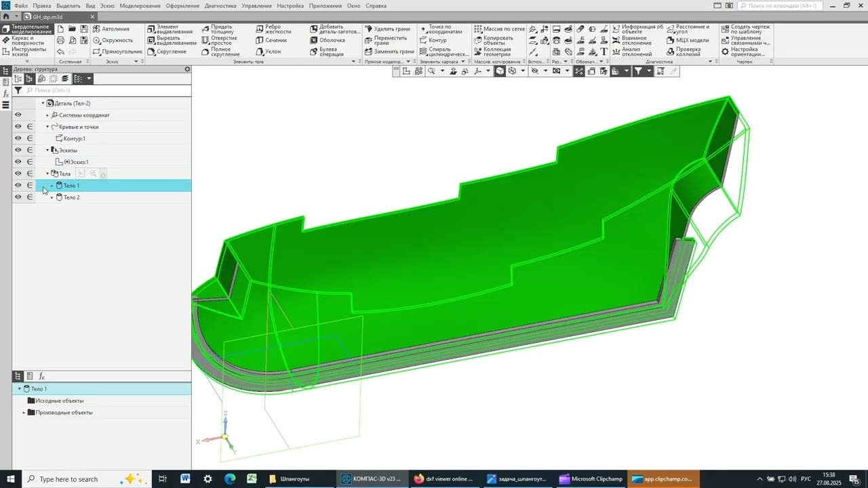Apply the Уклон draft tool
The width and height of the screenshot is (868, 488).
pos(268,52)
